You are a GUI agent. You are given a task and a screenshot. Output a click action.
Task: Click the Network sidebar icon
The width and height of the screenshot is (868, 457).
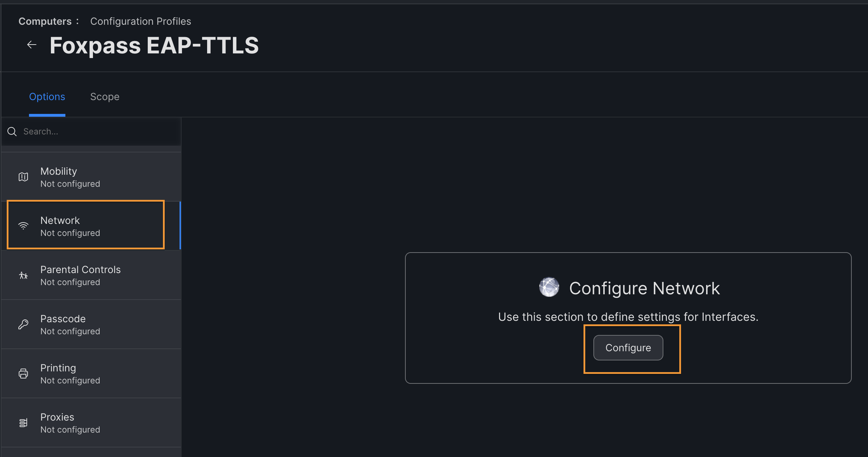point(23,226)
